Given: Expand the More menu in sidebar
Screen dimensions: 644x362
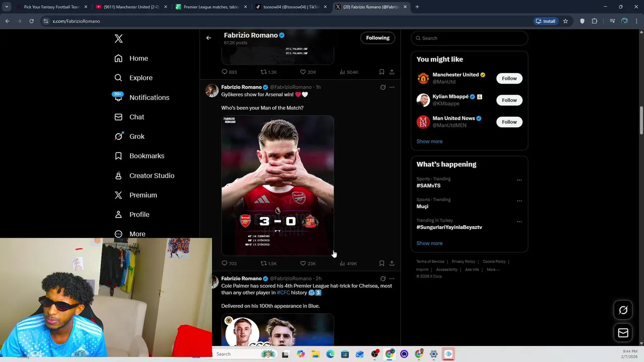Looking at the screenshot, I should [x=130, y=234].
